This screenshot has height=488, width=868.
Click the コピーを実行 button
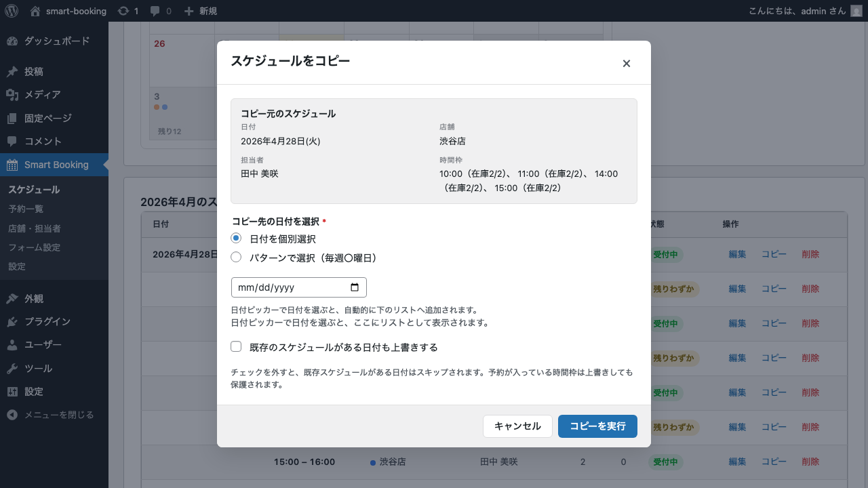597,426
